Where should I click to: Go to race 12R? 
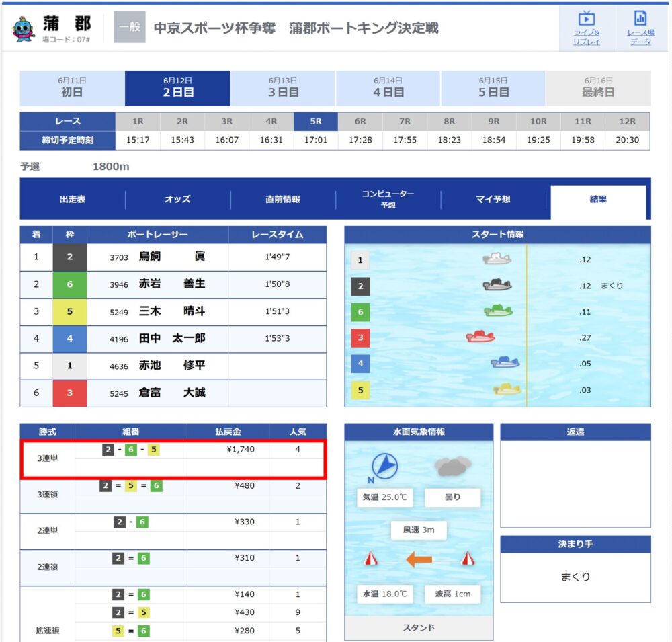point(628,122)
